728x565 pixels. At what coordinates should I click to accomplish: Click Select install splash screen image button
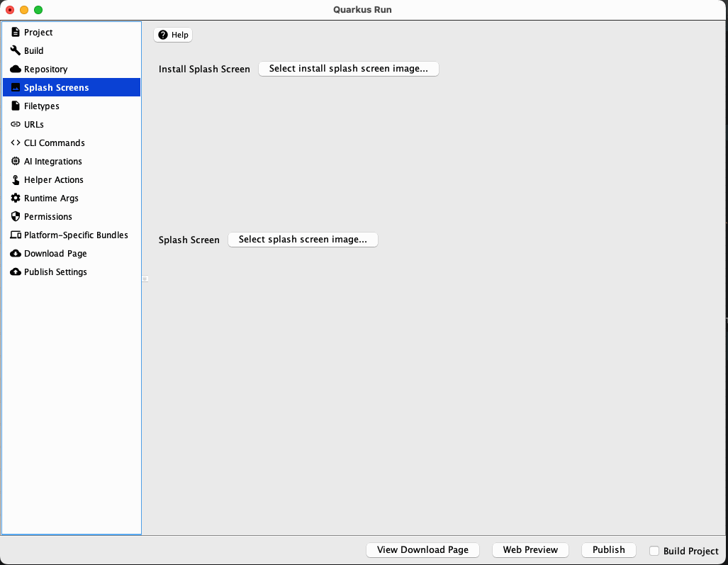[x=349, y=69]
